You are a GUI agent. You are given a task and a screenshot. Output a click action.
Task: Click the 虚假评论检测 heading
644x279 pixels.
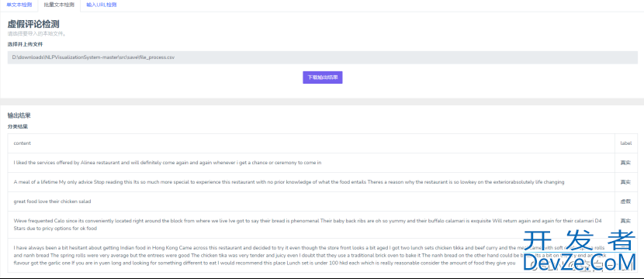tap(33, 25)
